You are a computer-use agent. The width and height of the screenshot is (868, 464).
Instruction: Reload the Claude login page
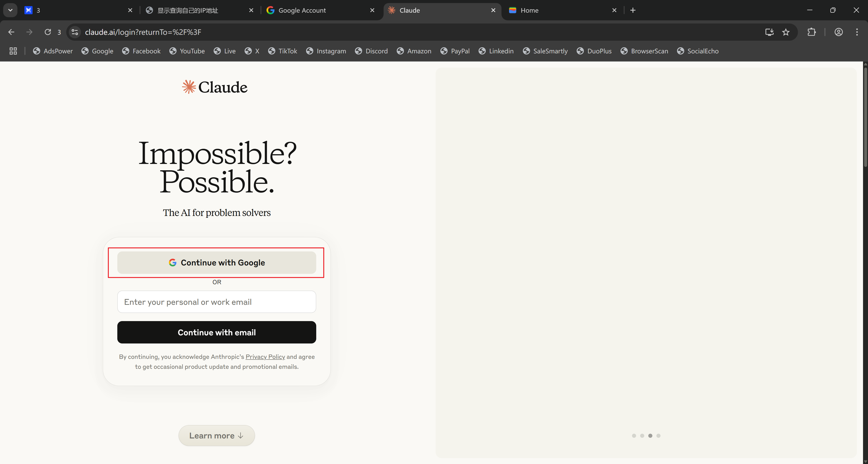pos(48,32)
